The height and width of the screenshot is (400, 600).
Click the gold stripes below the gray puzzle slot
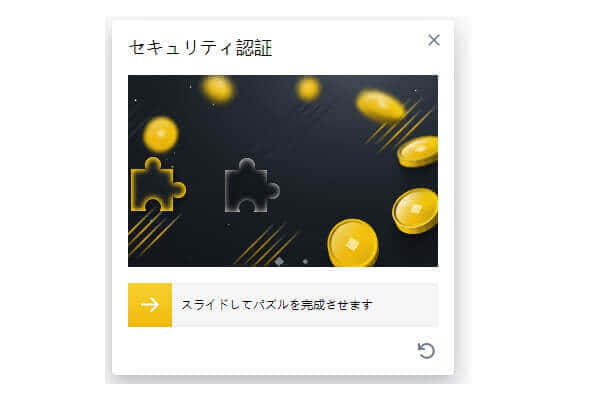coord(264,244)
